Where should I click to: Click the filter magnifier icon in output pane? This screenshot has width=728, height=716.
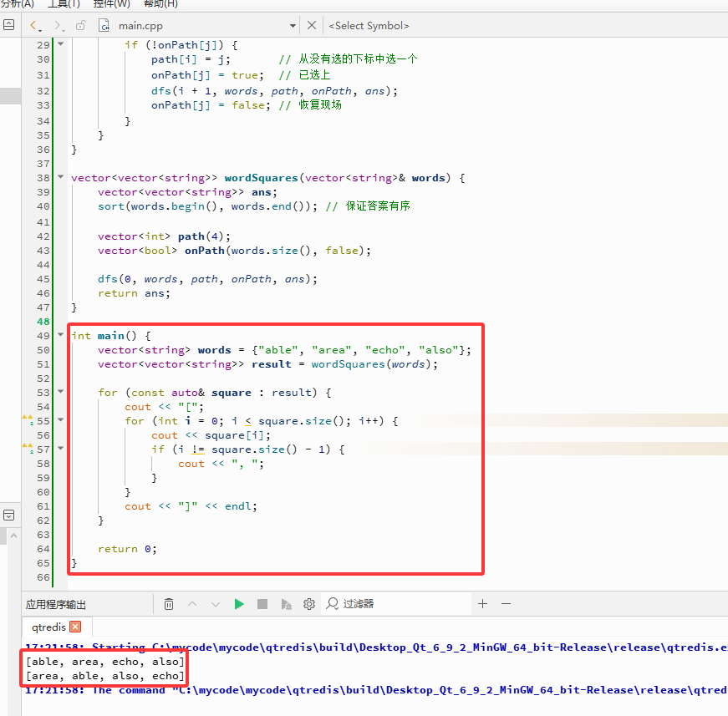(x=333, y=603)
